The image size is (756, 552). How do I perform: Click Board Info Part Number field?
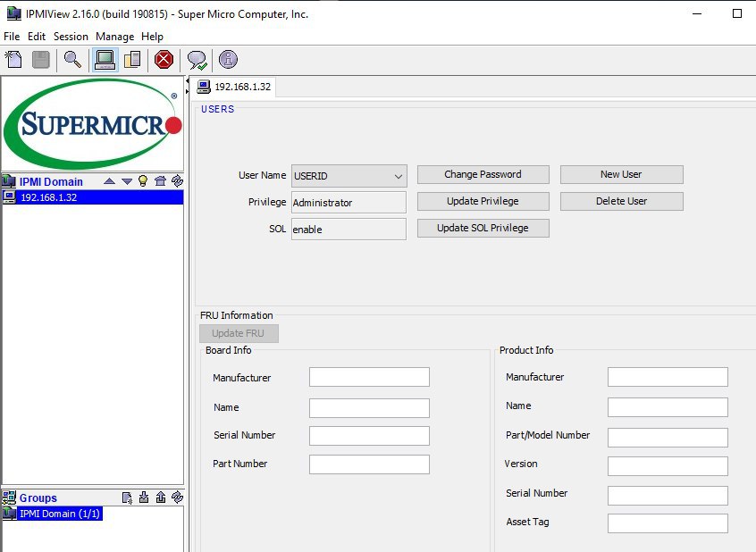[x=369, y=464]
